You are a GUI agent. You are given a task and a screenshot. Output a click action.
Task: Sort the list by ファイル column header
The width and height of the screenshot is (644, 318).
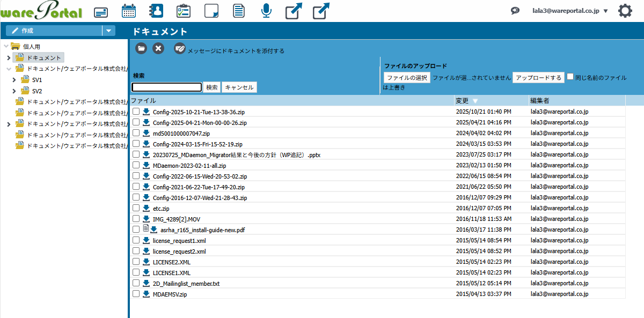coord(144,101)
